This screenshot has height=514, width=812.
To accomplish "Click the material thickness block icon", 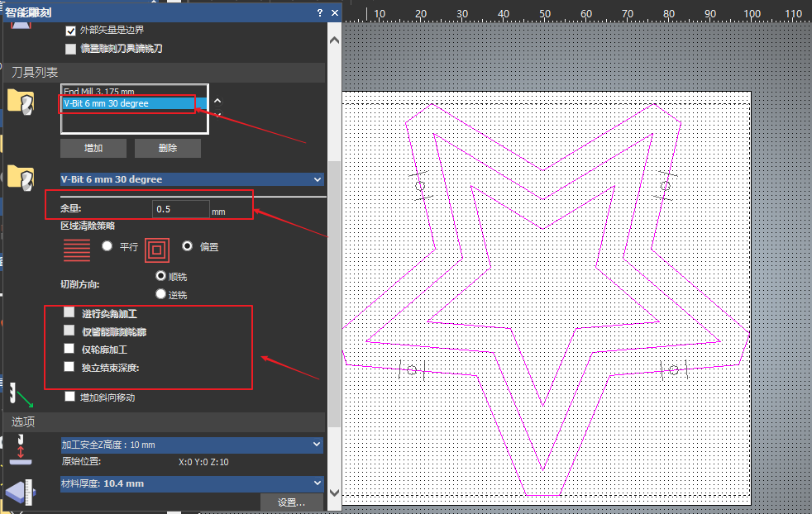I will coord(21,492).
